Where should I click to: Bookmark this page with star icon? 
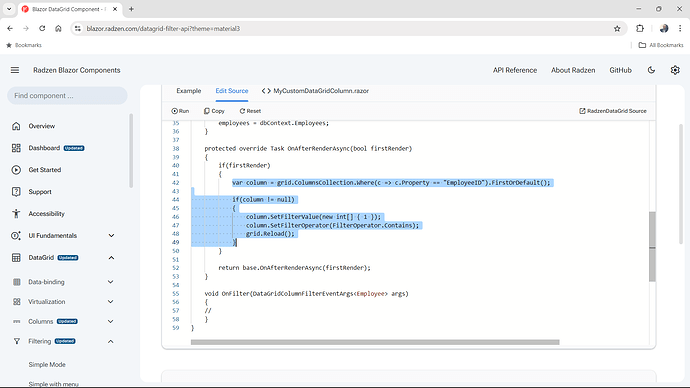[x=617, y=29]
